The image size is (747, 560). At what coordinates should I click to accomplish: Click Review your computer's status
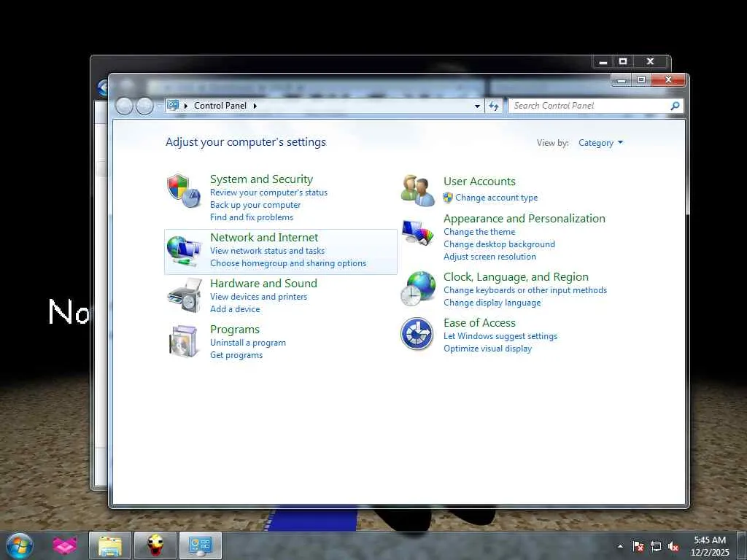tap(268, 192)
